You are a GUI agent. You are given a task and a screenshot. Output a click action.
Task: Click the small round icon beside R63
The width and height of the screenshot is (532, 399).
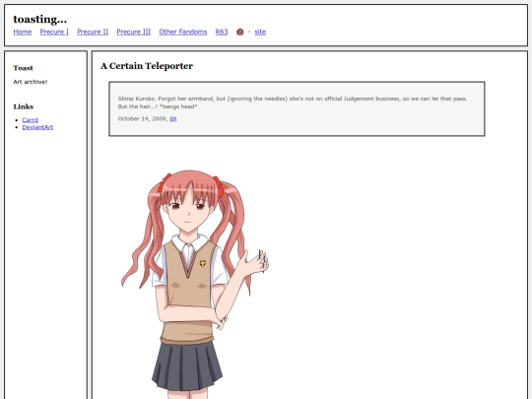239,32
